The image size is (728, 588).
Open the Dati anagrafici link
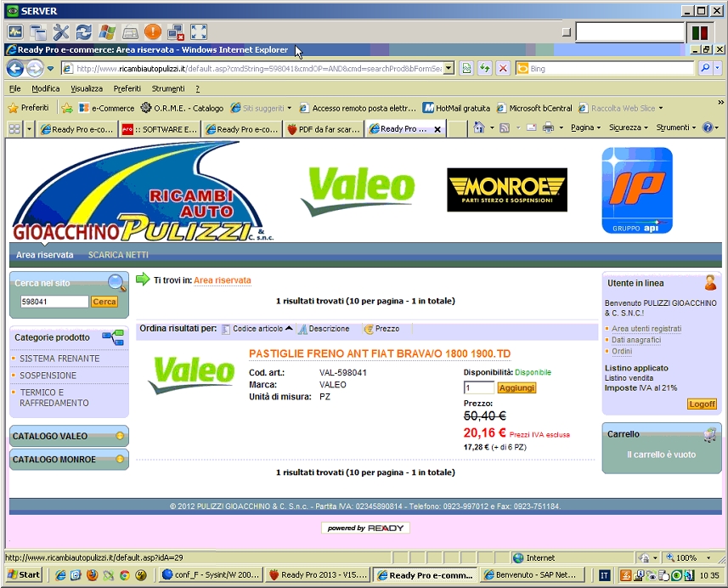(636, 340)
